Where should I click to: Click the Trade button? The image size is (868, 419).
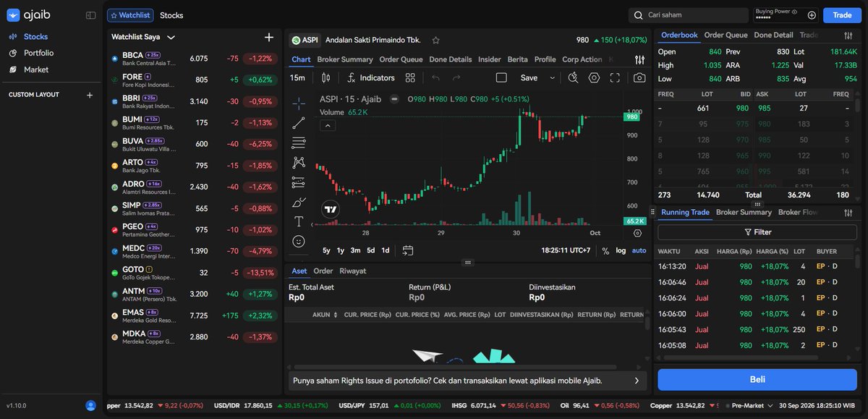tap(842, 15)
